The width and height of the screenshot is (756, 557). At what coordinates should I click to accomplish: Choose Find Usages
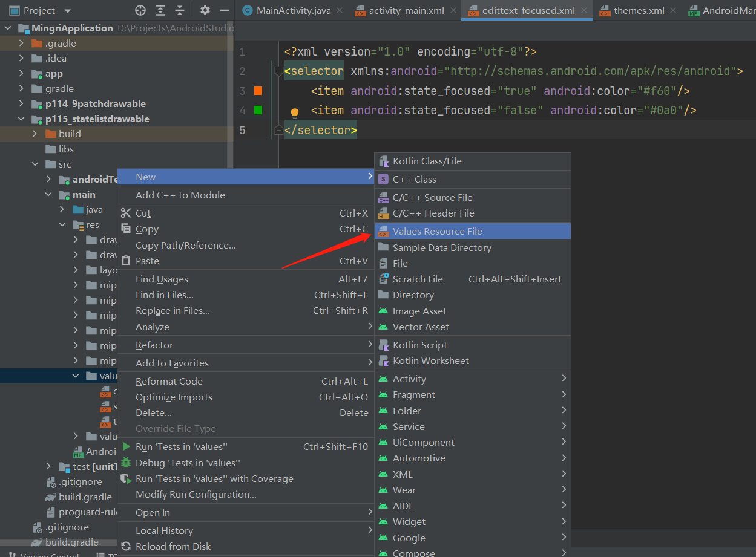(246, 279)
